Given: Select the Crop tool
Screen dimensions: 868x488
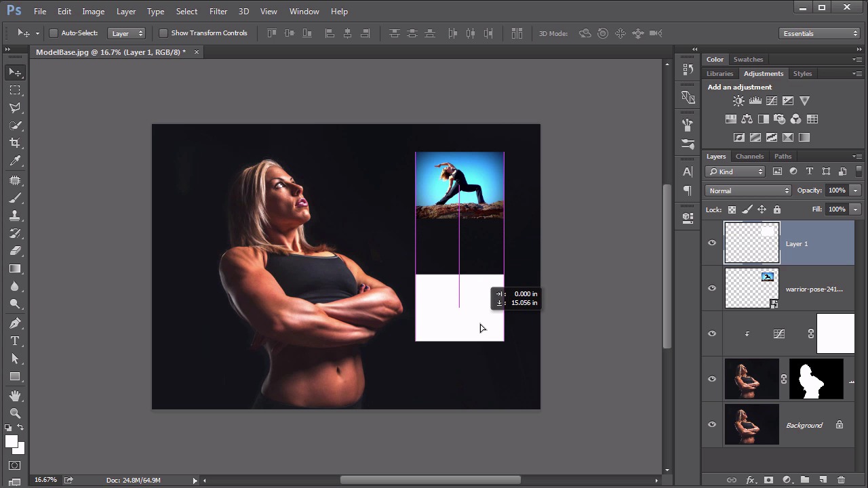Looking at the screenshot, I should [x=15, y=143].
